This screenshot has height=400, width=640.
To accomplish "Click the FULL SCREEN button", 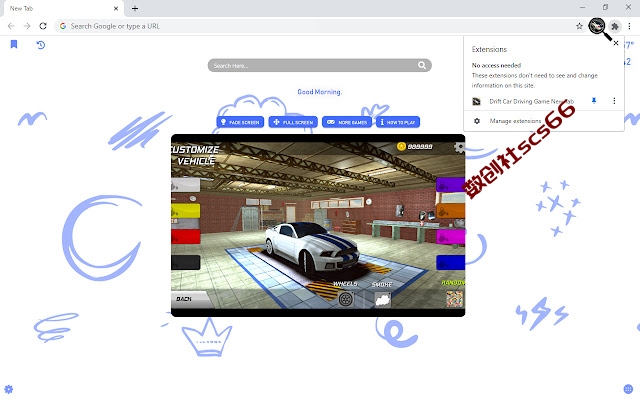I will [293, 122].
